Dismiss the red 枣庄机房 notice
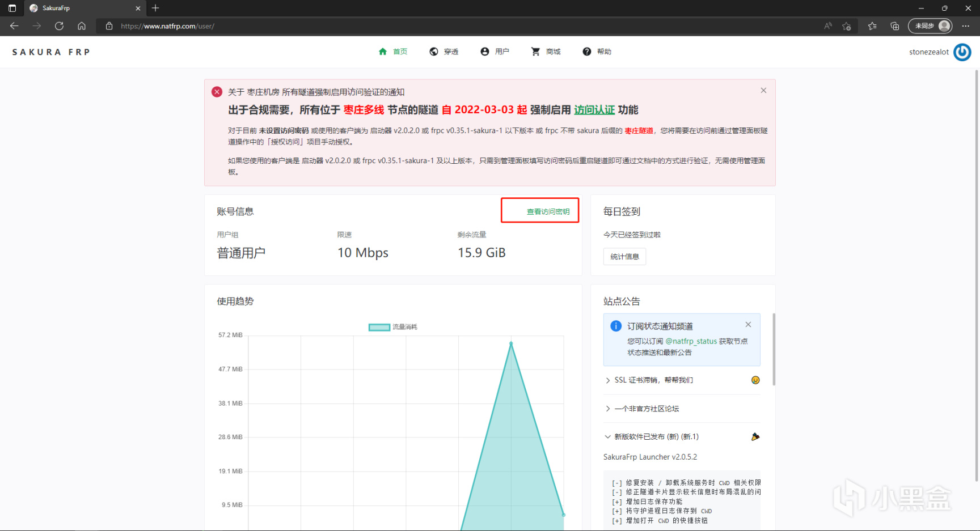980x531 pixels. coord(763,91)
